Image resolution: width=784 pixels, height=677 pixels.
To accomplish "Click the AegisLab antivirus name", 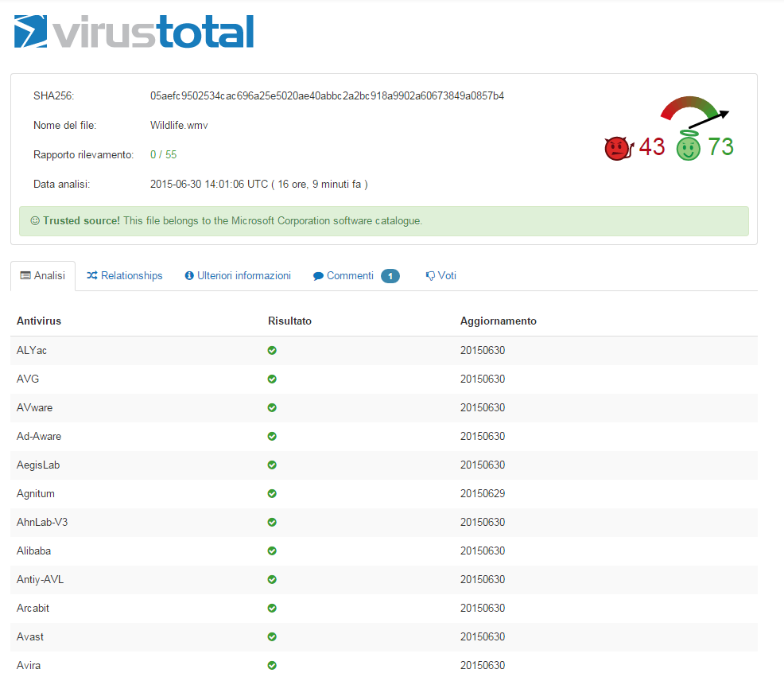I will click(x=38, y=465).
